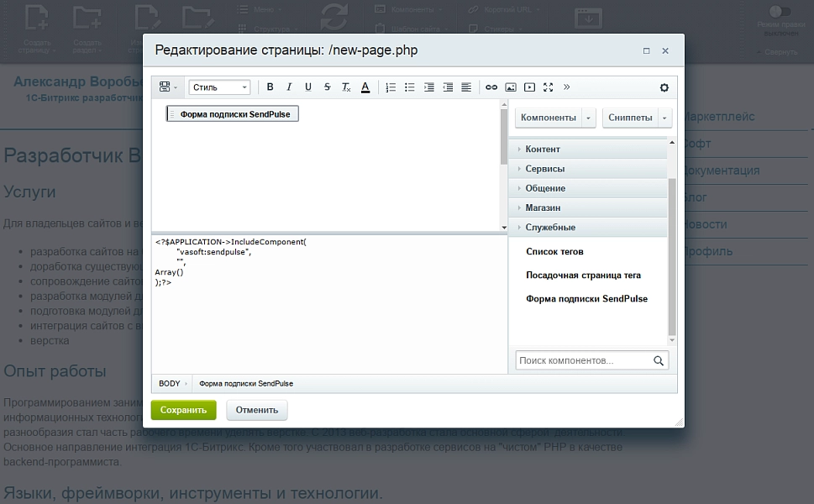
Task: Focus the Поиск компонентов search field
Action: 584,360
